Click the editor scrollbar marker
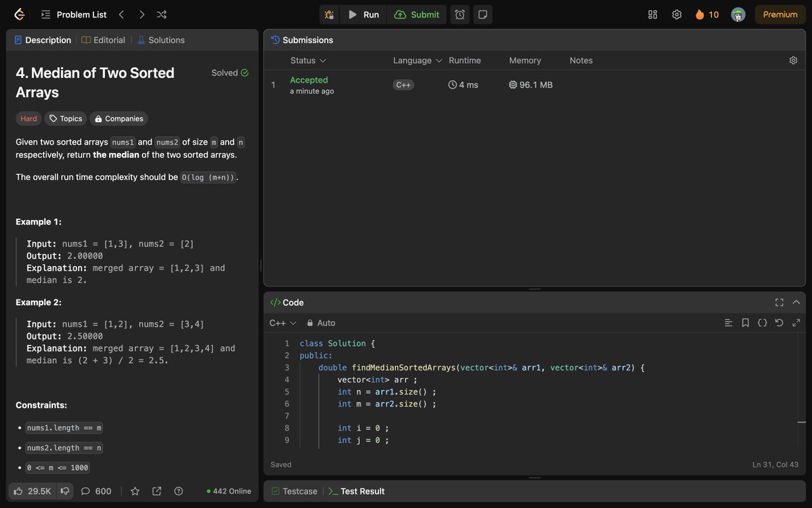 coord(802,422)
